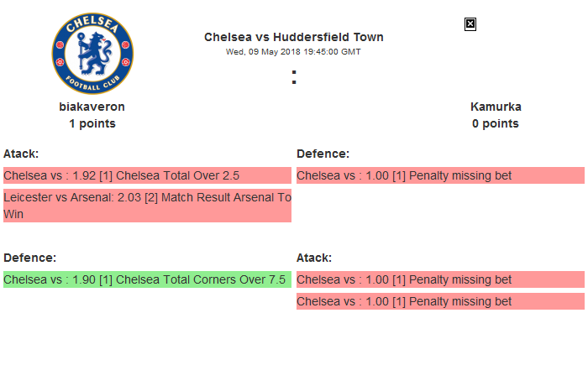Click the Atack heading under biakaveron

21,154
